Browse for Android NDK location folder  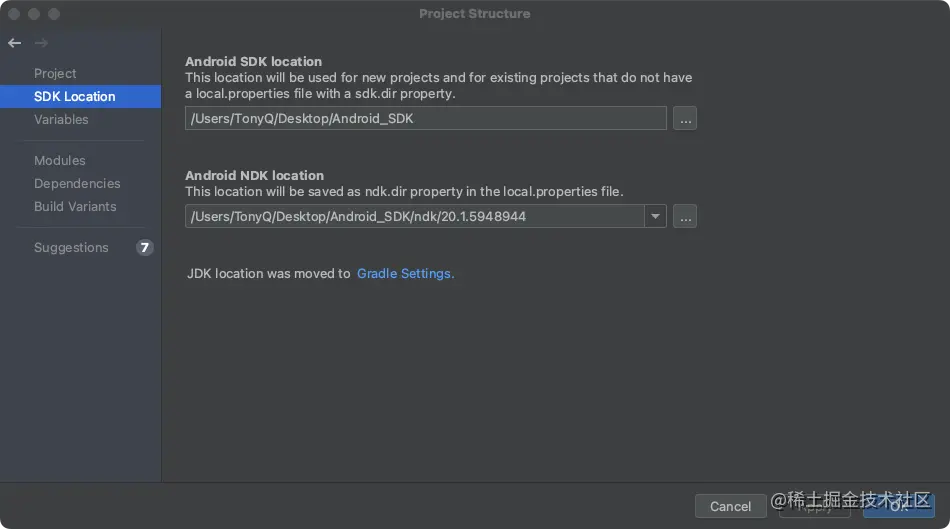click(685, 216)
